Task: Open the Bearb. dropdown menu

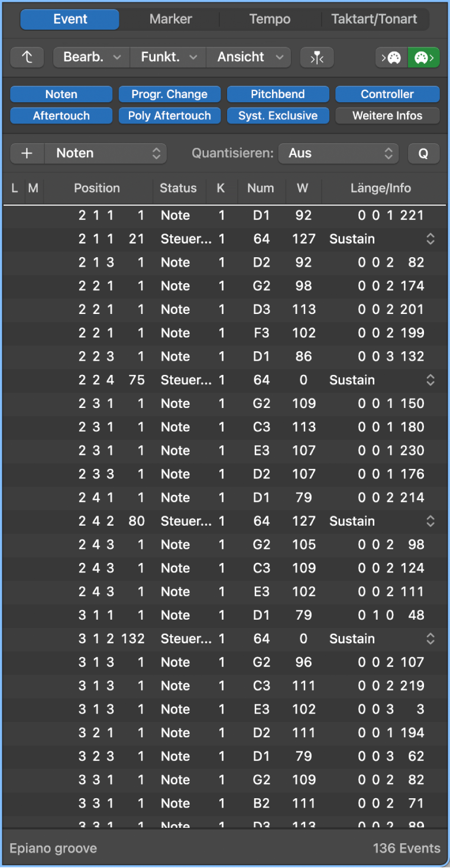Action: coord(92,57)
